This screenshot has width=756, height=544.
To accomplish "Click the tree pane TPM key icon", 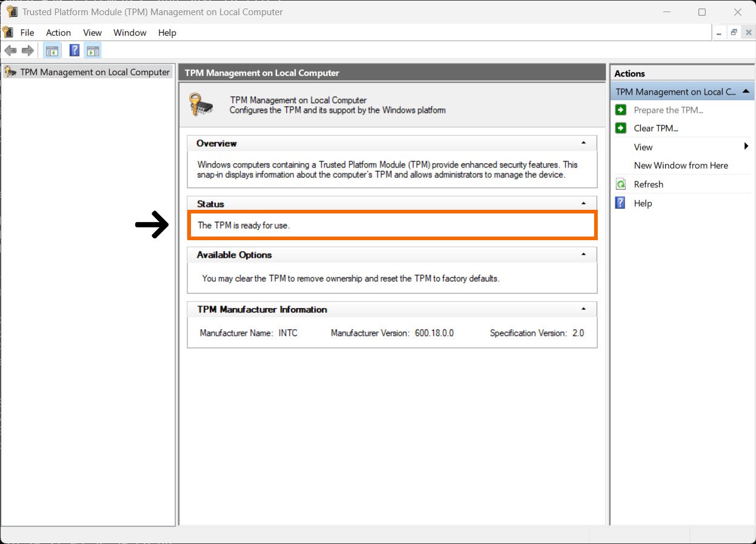I will tap(10, 72).
